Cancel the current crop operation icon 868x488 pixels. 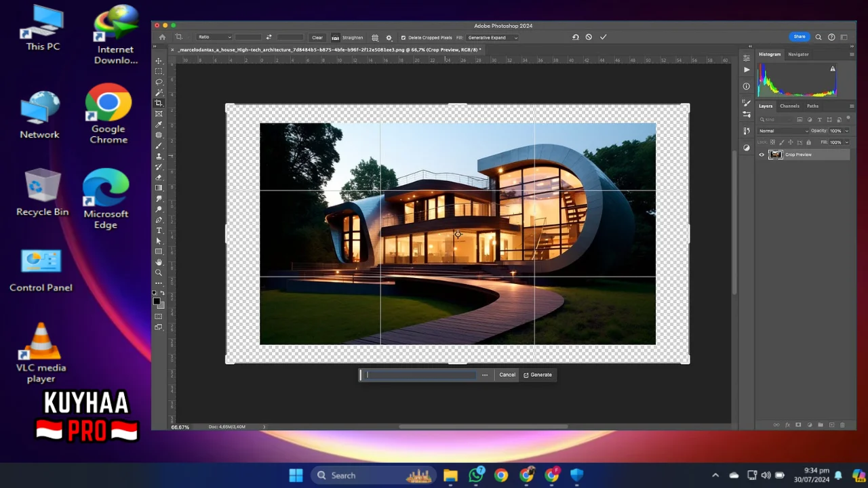589,37
